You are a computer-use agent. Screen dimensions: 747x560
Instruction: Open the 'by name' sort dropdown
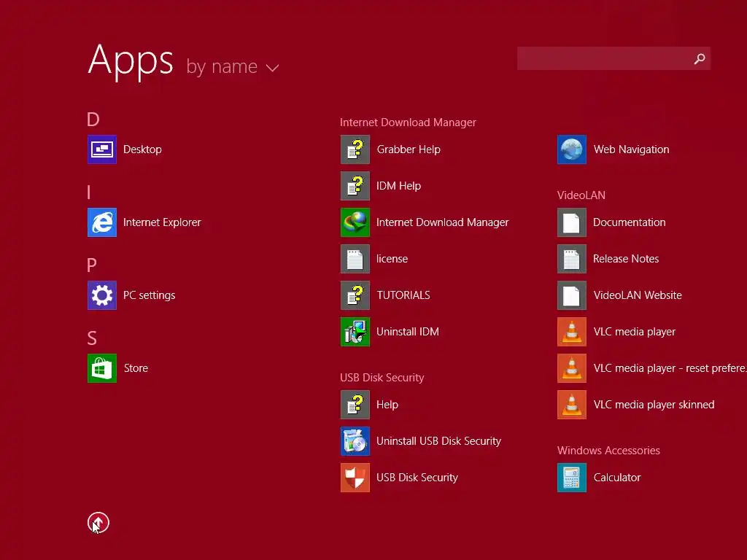pyautogui.click(x=232, y=66)
